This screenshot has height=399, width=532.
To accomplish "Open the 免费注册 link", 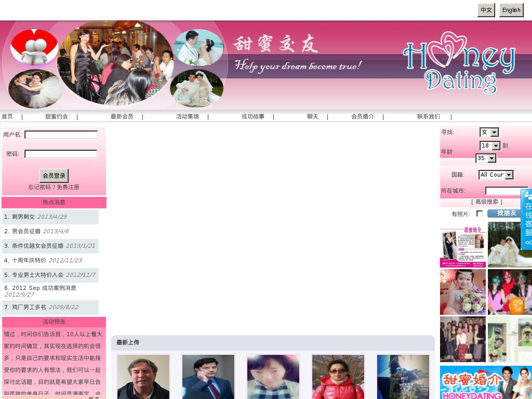I will [68, 187].
